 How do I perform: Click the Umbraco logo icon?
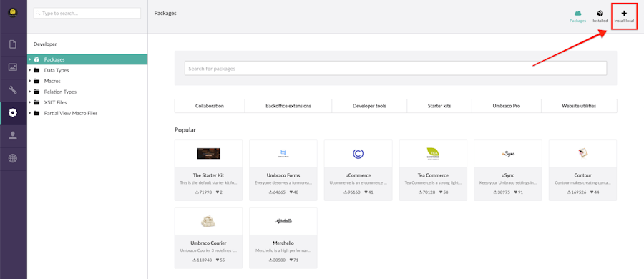[x=13, y=13]
